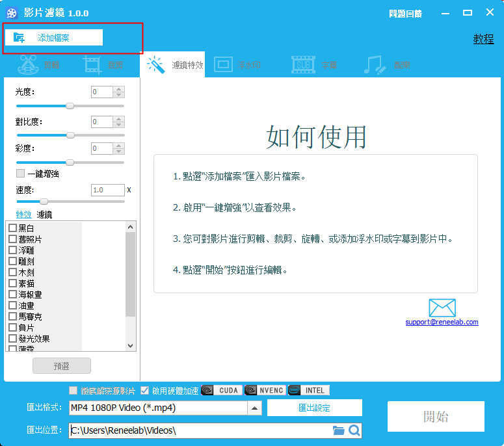Image resolution: width=504 pixels, height=446 pixels.
Task: Select the 特效 effects sub-tab
Action: click(24, 215)
